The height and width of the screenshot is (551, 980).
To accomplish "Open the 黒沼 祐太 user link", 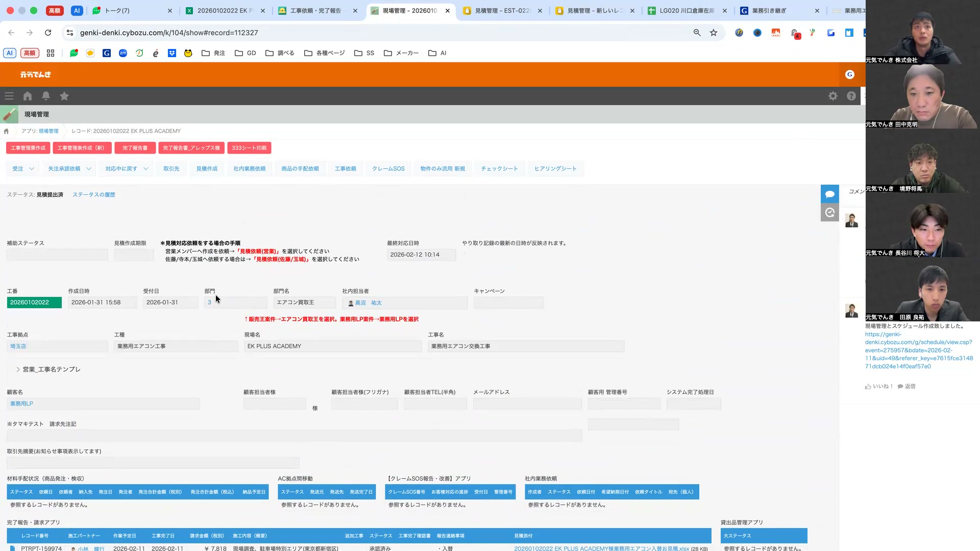I will [368, 303].
